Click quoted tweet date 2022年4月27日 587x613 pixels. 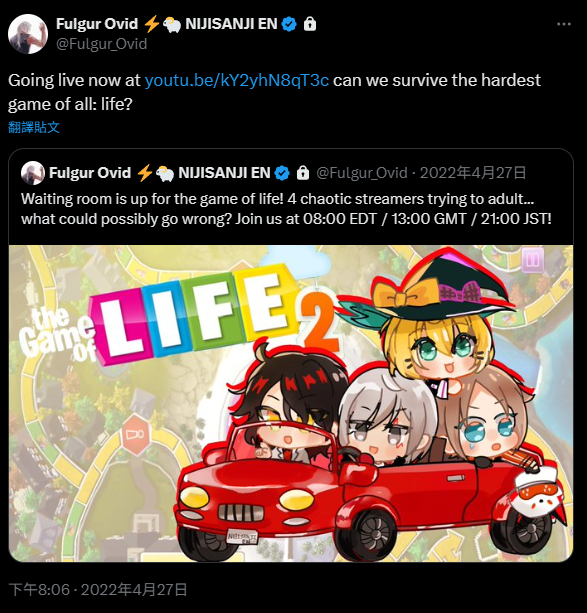point(473,173)
